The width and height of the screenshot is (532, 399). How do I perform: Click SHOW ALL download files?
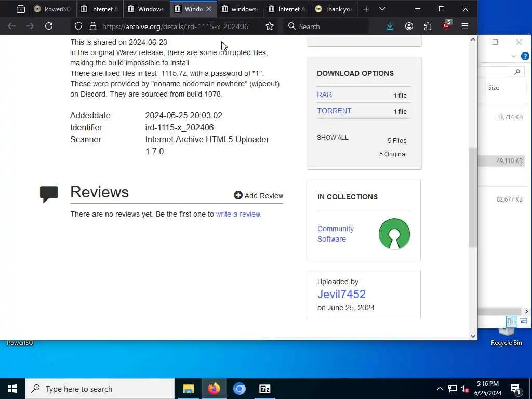(332, 137)
